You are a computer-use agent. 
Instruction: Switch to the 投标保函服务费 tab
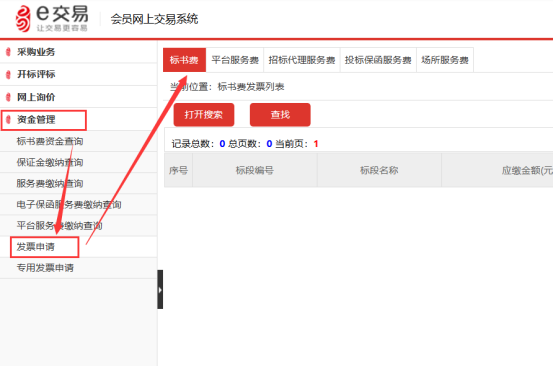(x=378, y=60)
